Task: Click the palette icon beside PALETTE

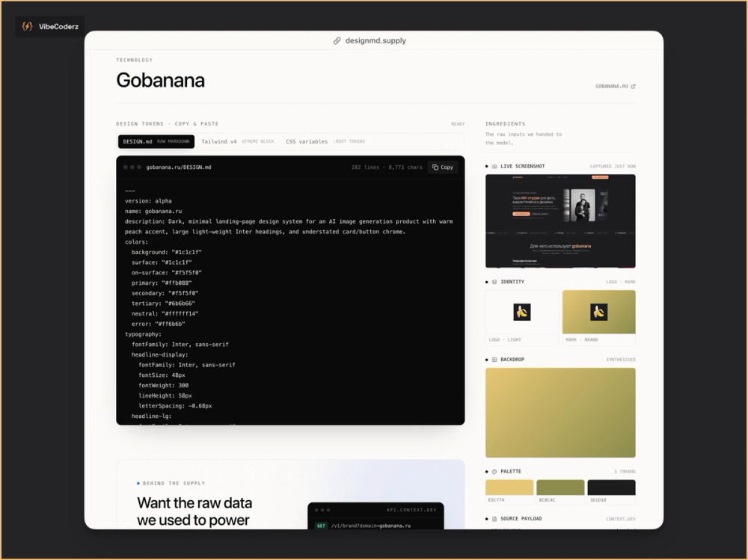Action: 494,471
